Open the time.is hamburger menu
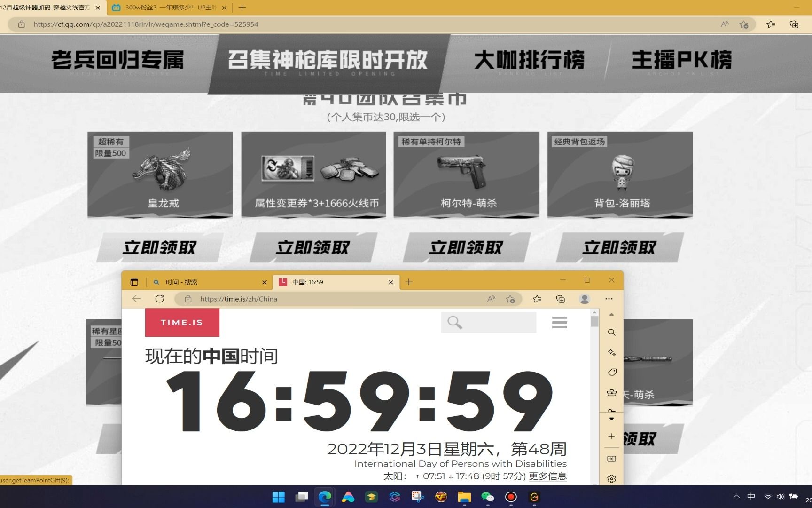Image resolution: width=812 pixels, height=508 pixels. (559, 323)
